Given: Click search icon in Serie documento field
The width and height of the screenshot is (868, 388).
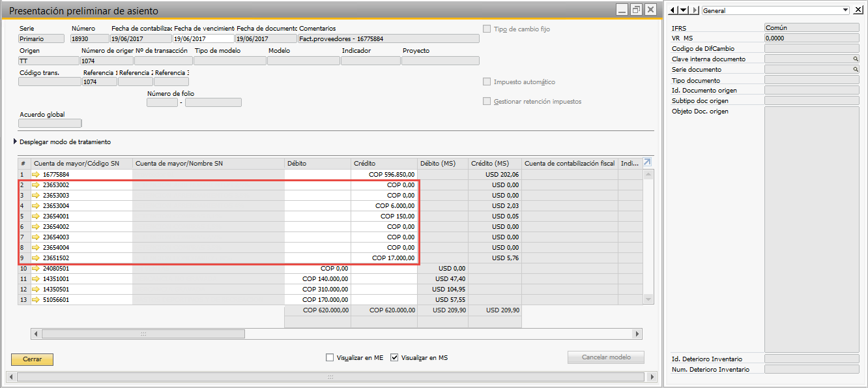Looking at the screenshot, I should (x=855, y=69).
